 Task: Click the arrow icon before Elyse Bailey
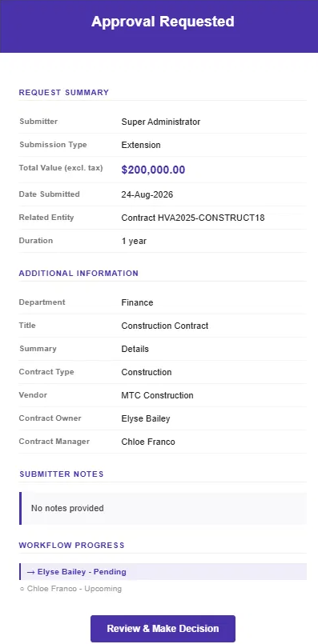click(31, 572)
